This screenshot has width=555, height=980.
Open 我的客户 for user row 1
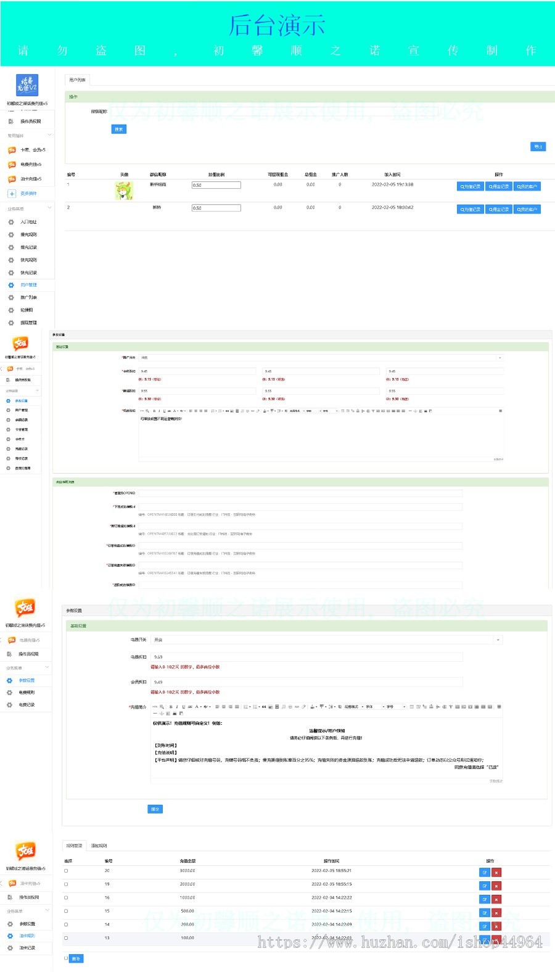[527, 186]
